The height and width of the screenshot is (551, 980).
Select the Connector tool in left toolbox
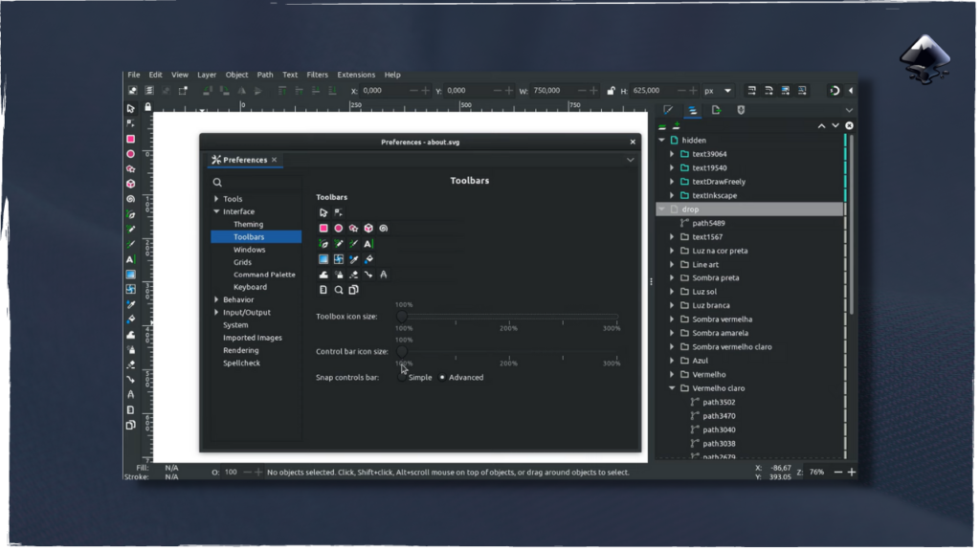[130, 380]
